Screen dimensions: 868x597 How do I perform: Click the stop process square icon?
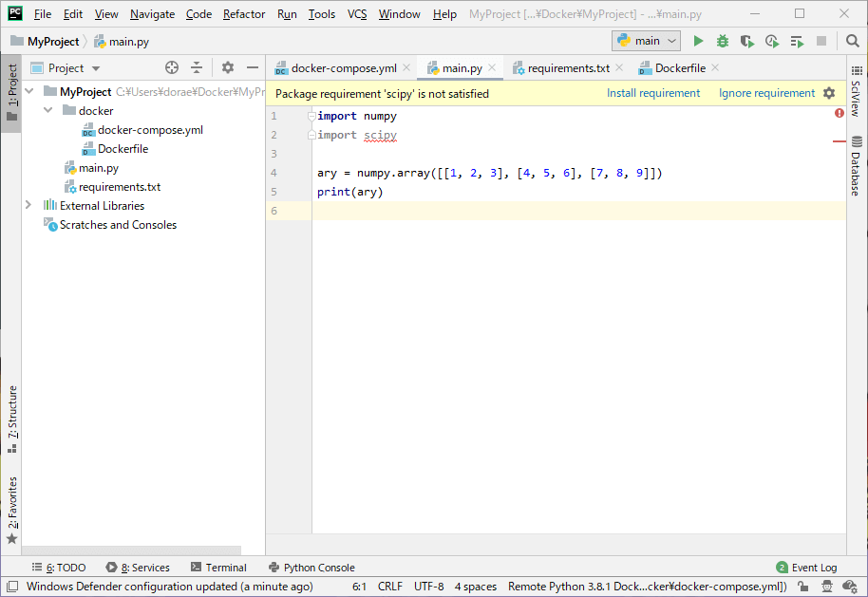coord(821,41)
